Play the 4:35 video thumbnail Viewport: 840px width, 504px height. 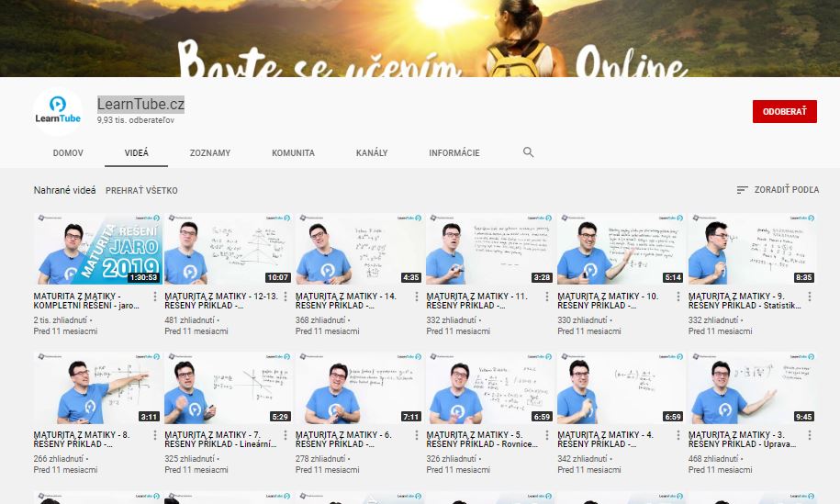359,249
